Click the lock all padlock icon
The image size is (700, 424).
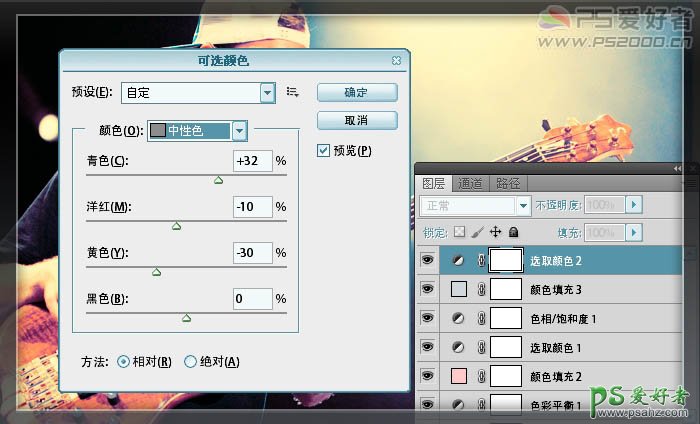coord(513,232)
